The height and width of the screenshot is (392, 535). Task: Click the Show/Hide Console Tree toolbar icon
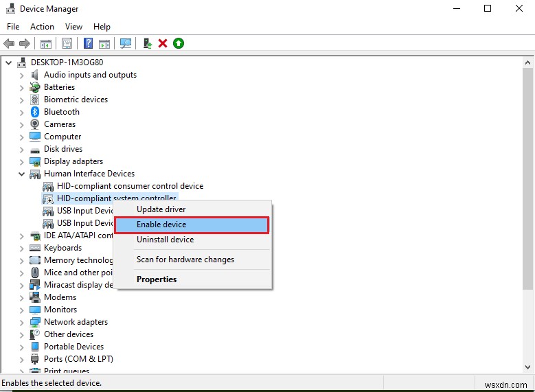[46, 44]
